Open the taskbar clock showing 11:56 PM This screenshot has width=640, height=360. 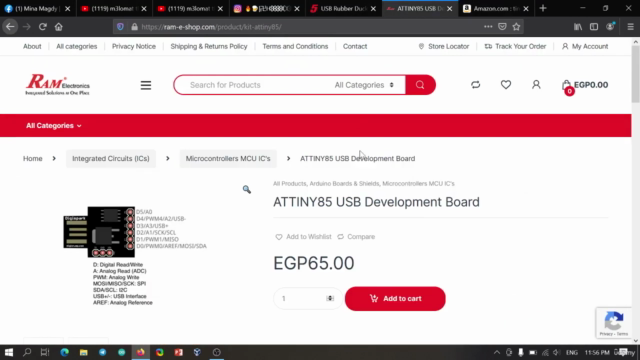(597, 353)
